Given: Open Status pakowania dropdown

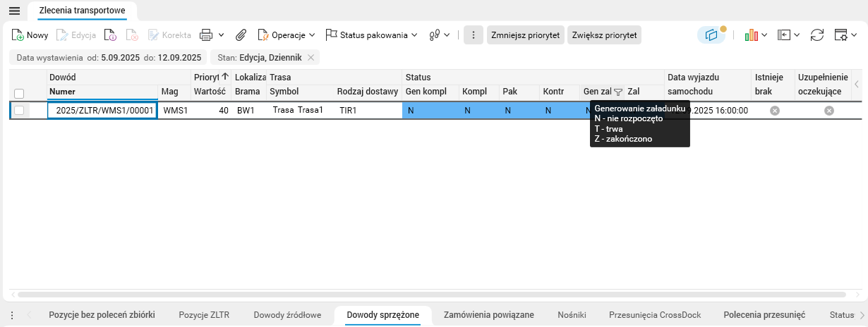Looking at the screenshot, I should click(371, 35).
